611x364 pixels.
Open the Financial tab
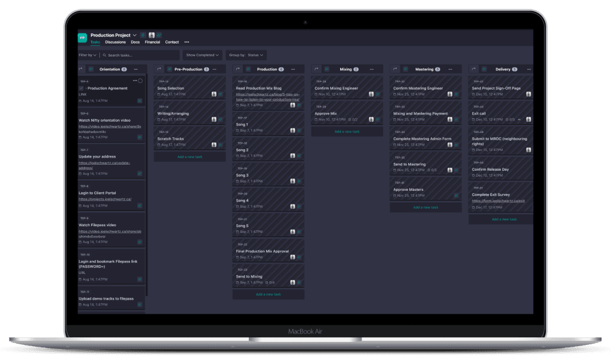pos(152,42)
